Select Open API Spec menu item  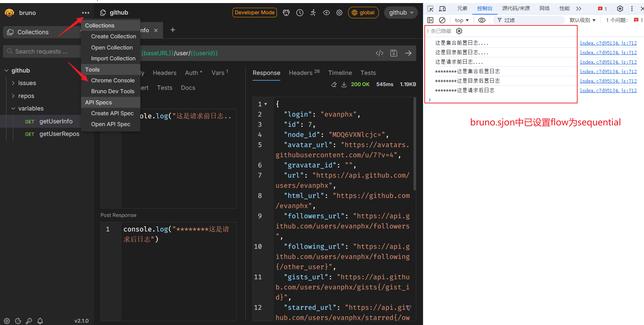tap(110, 124)
